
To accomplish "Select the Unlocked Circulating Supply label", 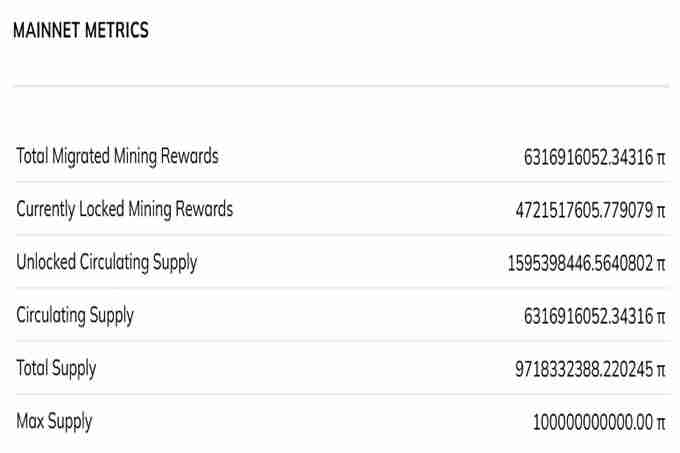I will point(106,262).
